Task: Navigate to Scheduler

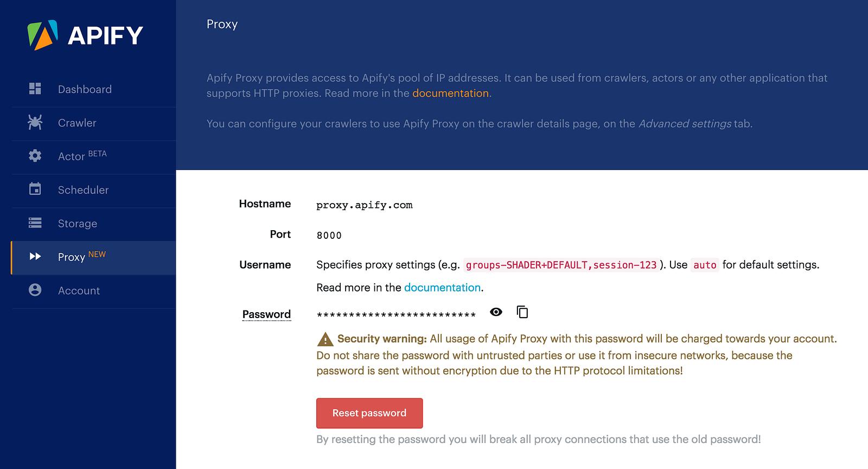Action: 83,190
